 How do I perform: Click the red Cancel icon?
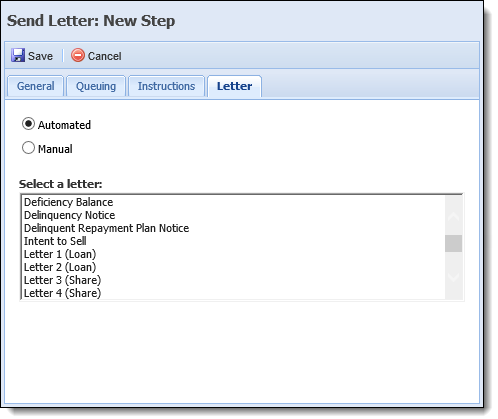pyautogui.click(x=78, y=55)
